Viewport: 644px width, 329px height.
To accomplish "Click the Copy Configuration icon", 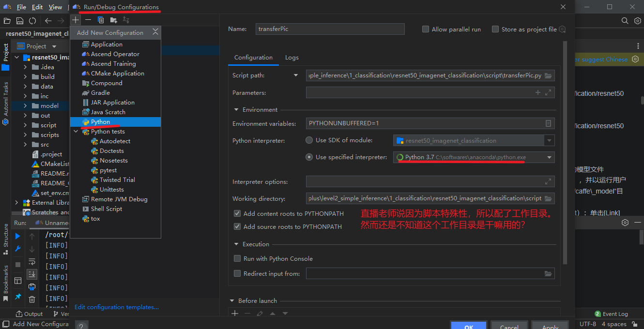I will coord(101,20).
